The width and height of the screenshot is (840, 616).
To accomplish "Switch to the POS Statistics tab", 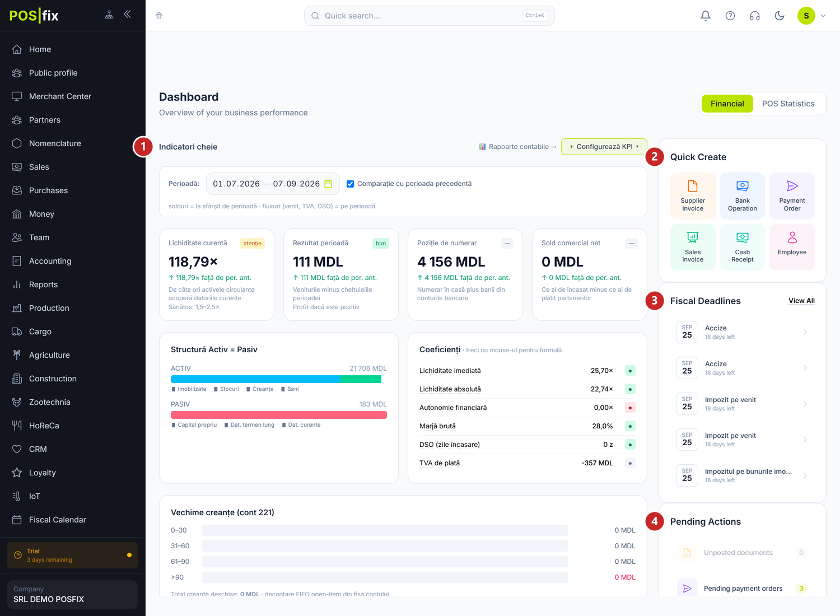I will point(788,104).
